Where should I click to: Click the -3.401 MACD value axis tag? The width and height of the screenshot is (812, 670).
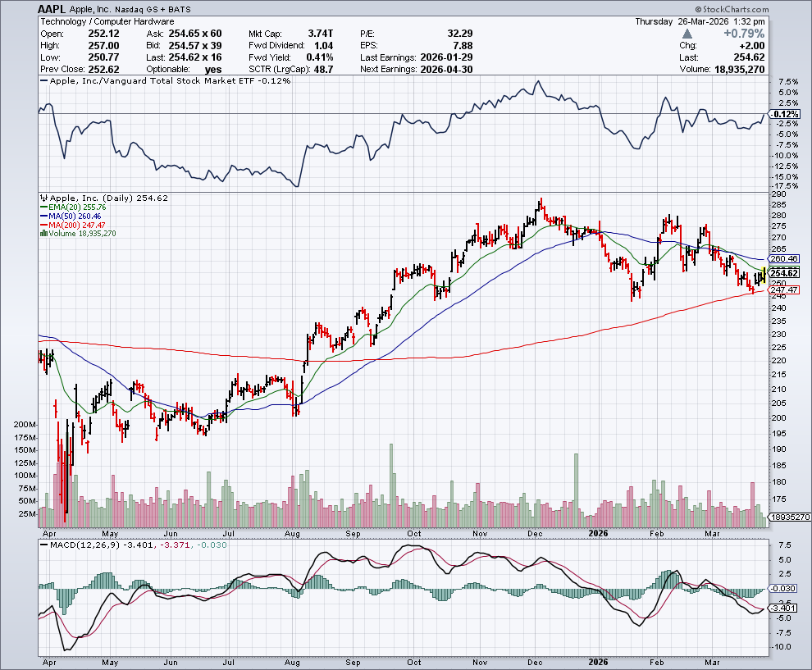pyautogui.click(x=782, y=608)
